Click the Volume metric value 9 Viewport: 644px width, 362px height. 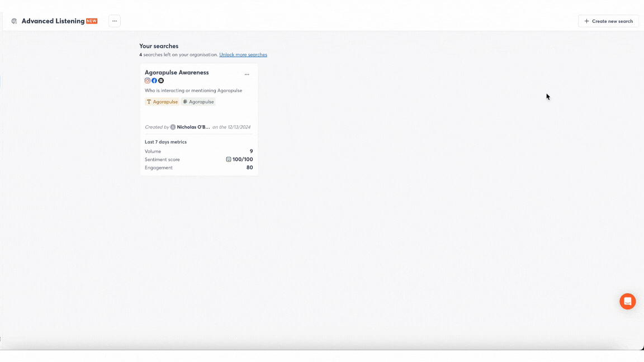(x=251, y=151)
